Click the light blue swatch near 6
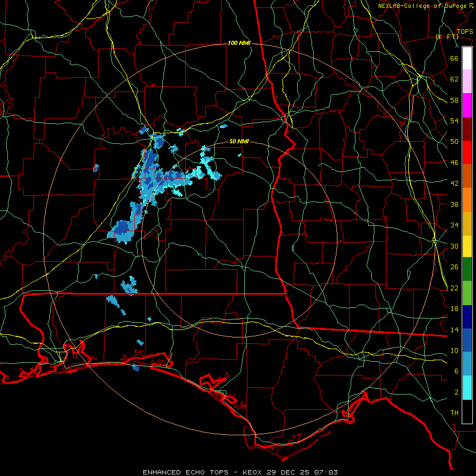This screenshot has height=476, width=476. click(x=467, y=364)
